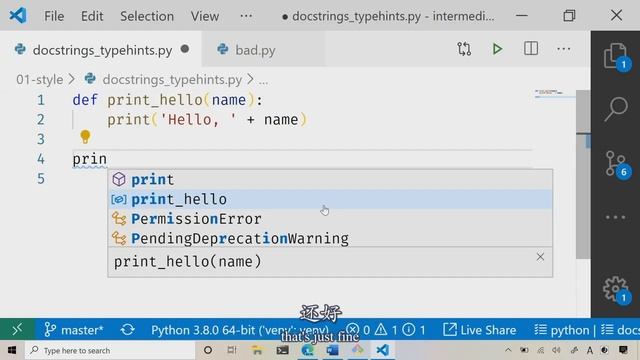The image size is (640, 360).
Task: Expand the breadcrumb ellipsis symbol
Action: 263,80
